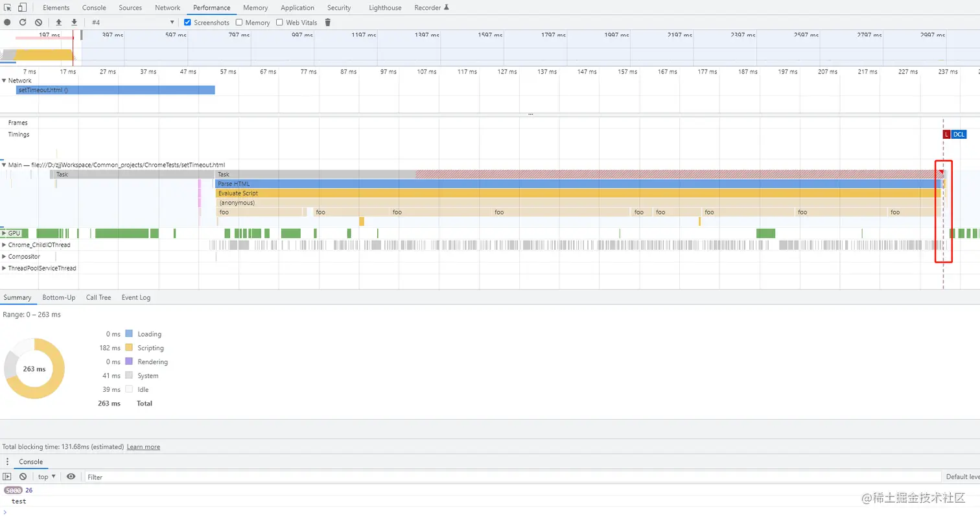Select the Parse HTML flame bar
This screenshot has height=519, width=980.
pos(577,184)
